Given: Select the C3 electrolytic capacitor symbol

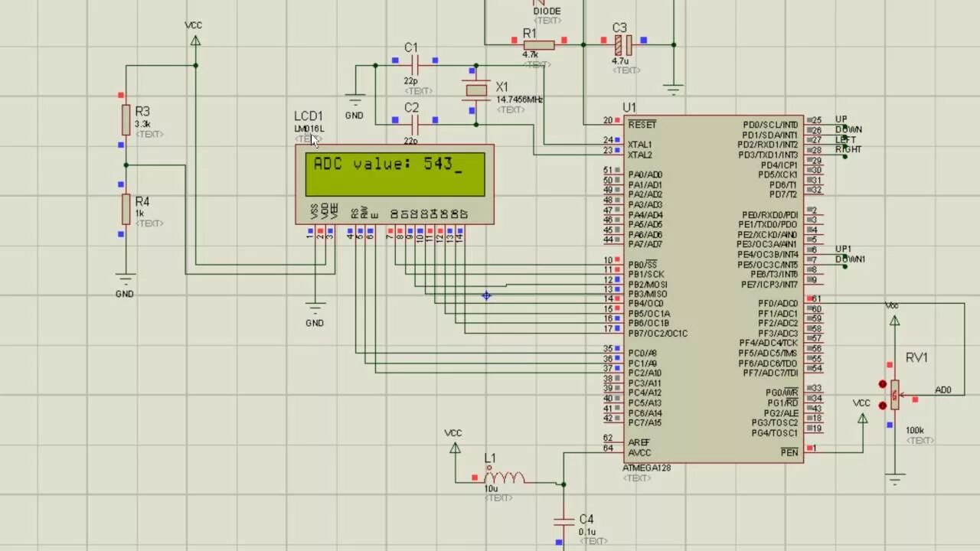Looking at the screenshot, I should tap(624, 44).
